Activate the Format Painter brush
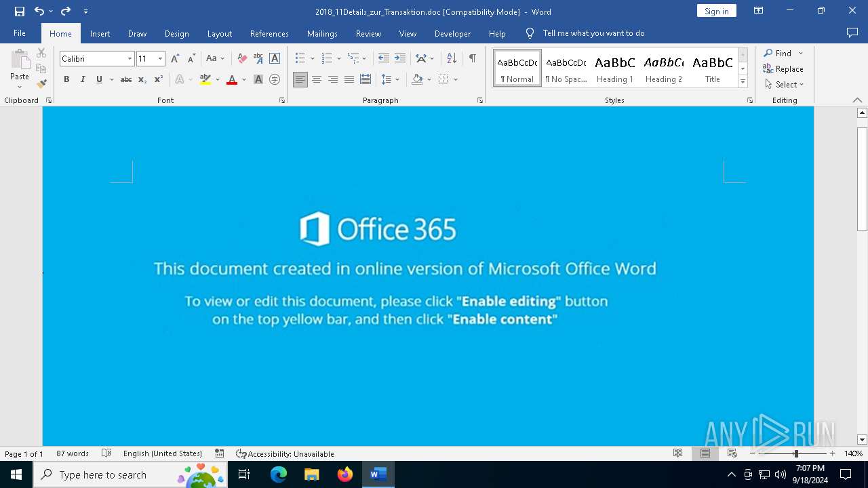 click(x=41, y=84)
